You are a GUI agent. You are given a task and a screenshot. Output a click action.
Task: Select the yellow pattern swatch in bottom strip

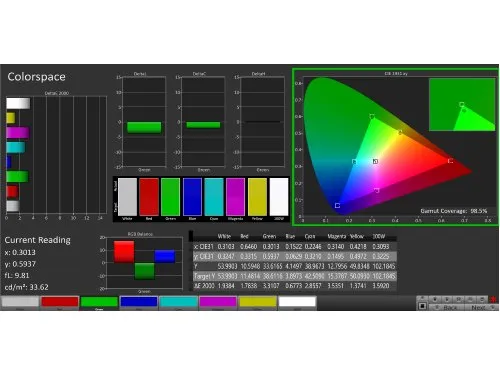click(x=257, y=302)
